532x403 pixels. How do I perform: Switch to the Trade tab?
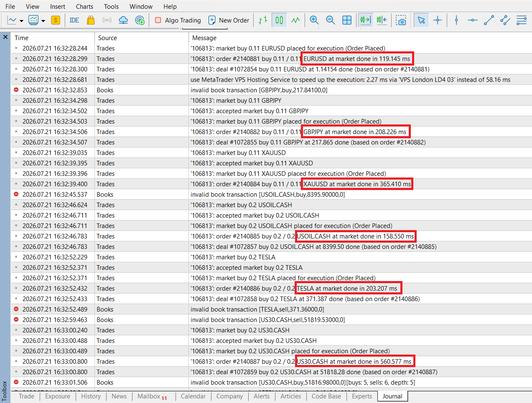click(x=26, y=396)
